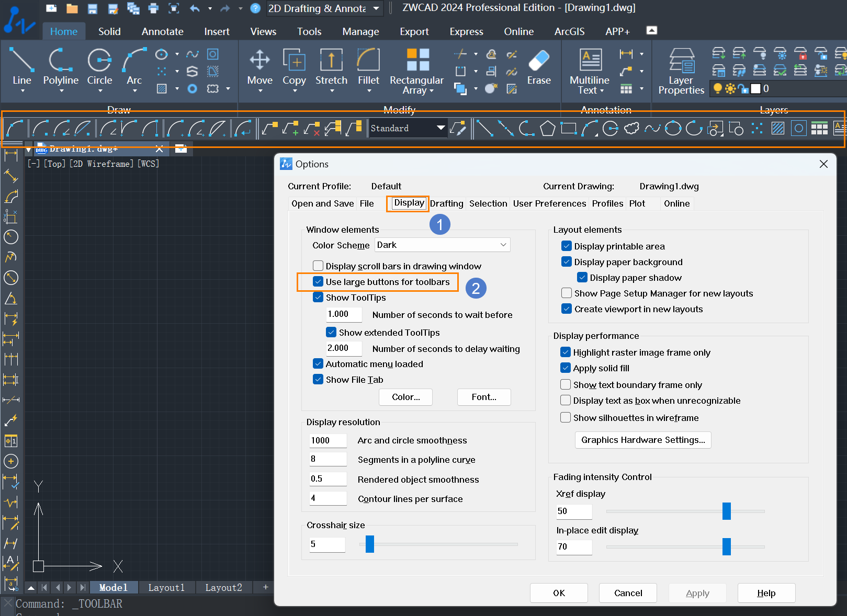Toggle Apply solid fill checkbox

tap(566, 368)
